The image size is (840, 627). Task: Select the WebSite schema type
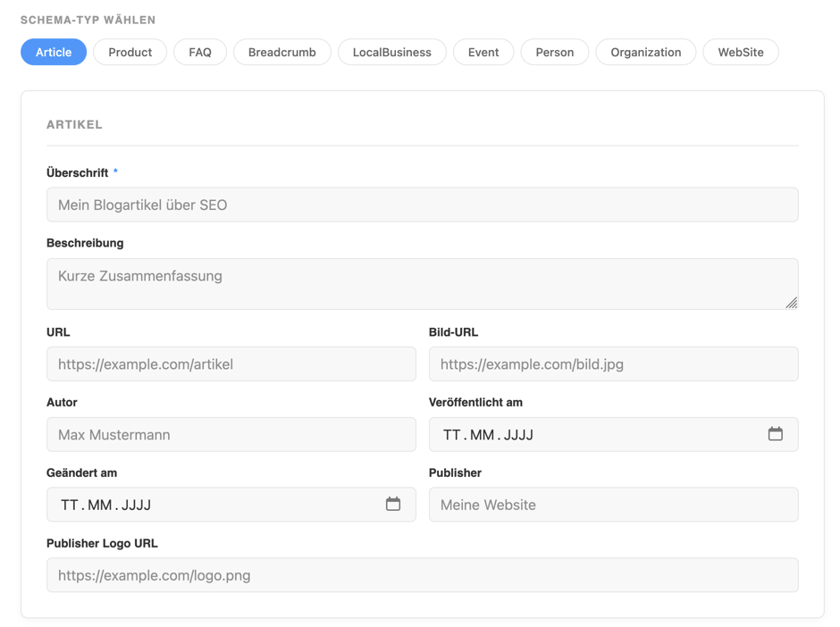click(741, 52)
